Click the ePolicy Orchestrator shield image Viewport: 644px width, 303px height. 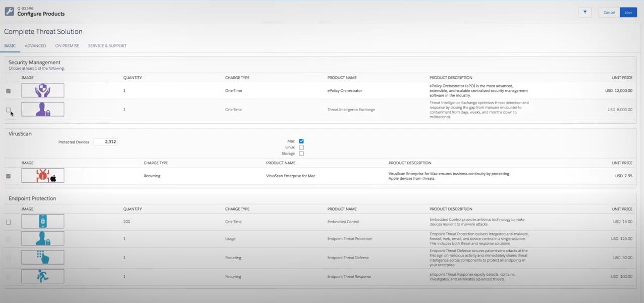click(43, 90)
